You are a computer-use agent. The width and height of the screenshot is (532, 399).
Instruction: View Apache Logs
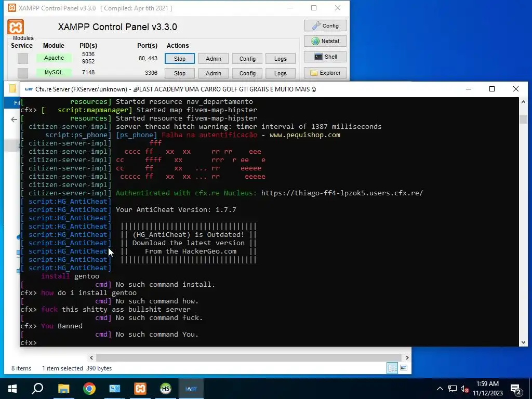tap(280, 59)
